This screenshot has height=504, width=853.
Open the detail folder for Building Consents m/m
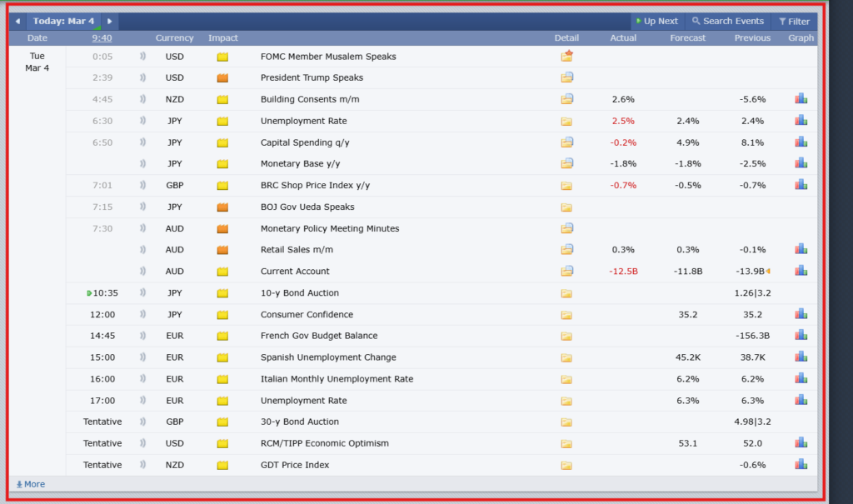coord(566,99)
